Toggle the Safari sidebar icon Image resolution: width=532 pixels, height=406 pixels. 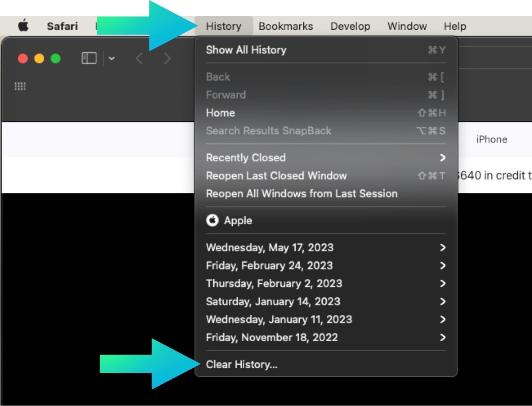tap(89, 59)
